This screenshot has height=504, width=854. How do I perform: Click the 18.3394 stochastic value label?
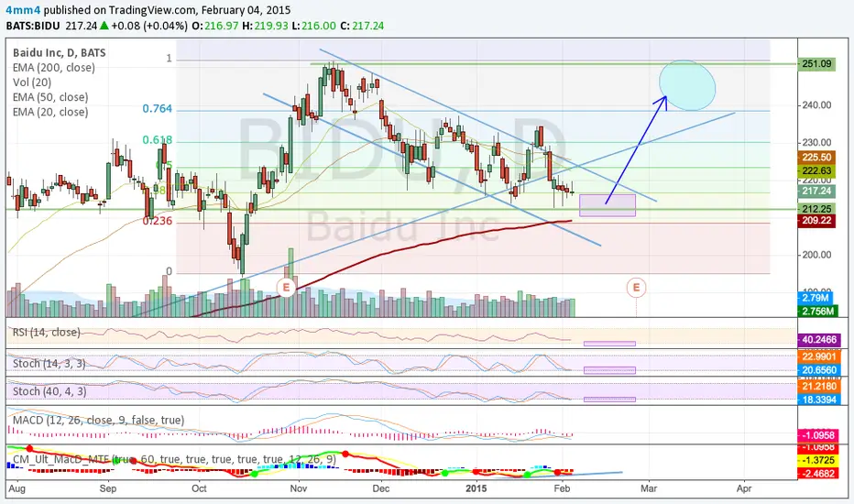tap(818, 400)
